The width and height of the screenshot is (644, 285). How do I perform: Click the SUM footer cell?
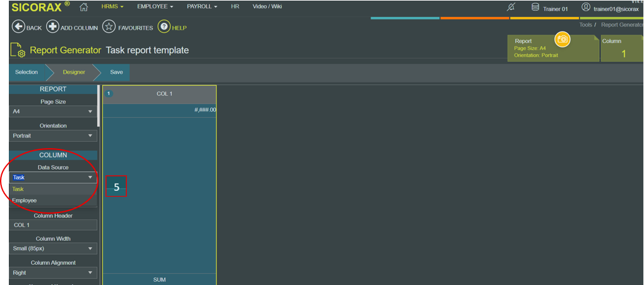159,279
